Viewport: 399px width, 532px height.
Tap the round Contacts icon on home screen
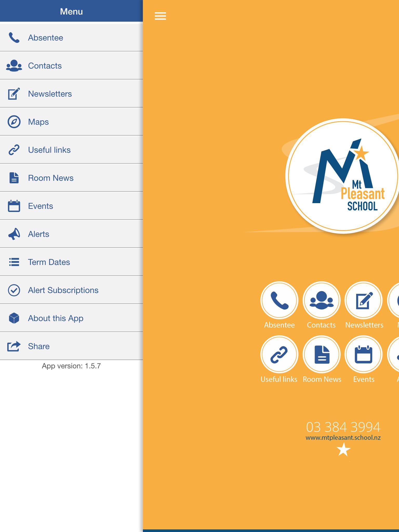tap(322, 300)
